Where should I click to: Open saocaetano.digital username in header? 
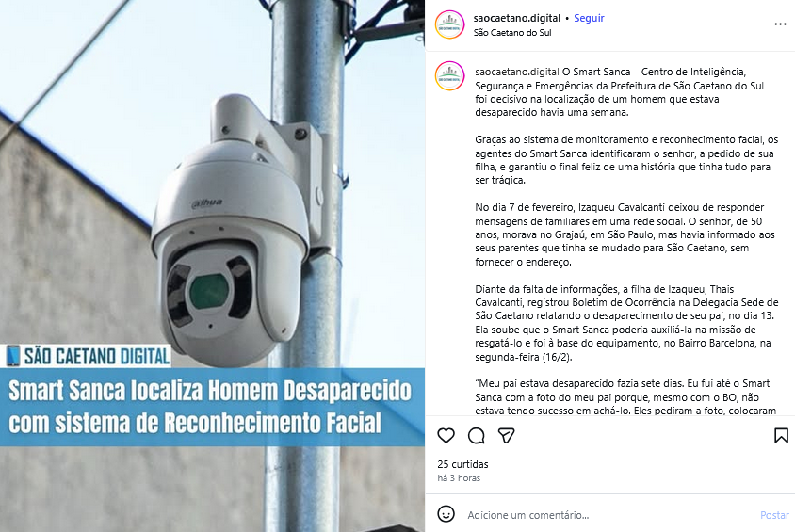pos(516,18)
